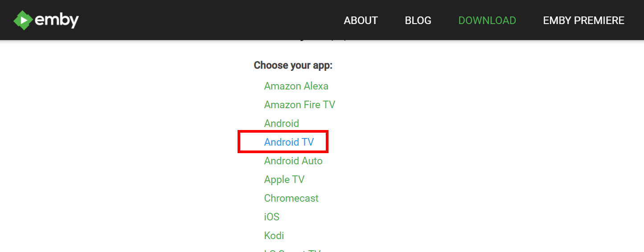
Task: Go to the BLOG section
Action: tap(418, 20)
